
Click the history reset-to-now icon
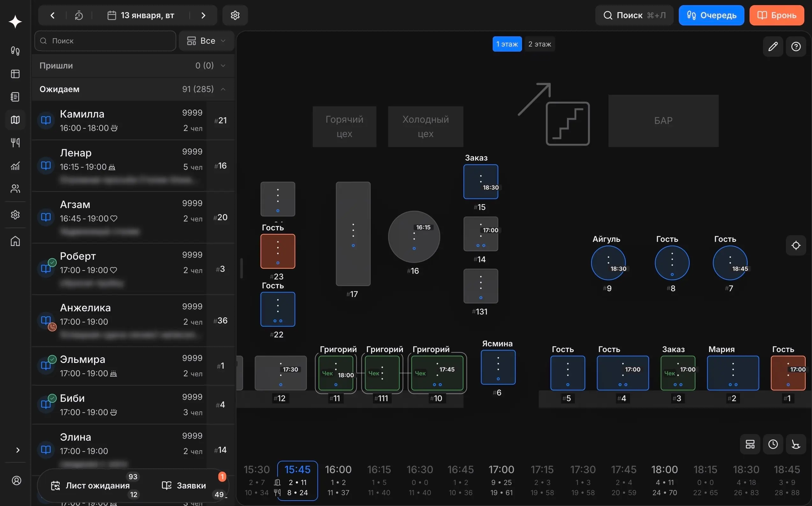tap(79, 15)
